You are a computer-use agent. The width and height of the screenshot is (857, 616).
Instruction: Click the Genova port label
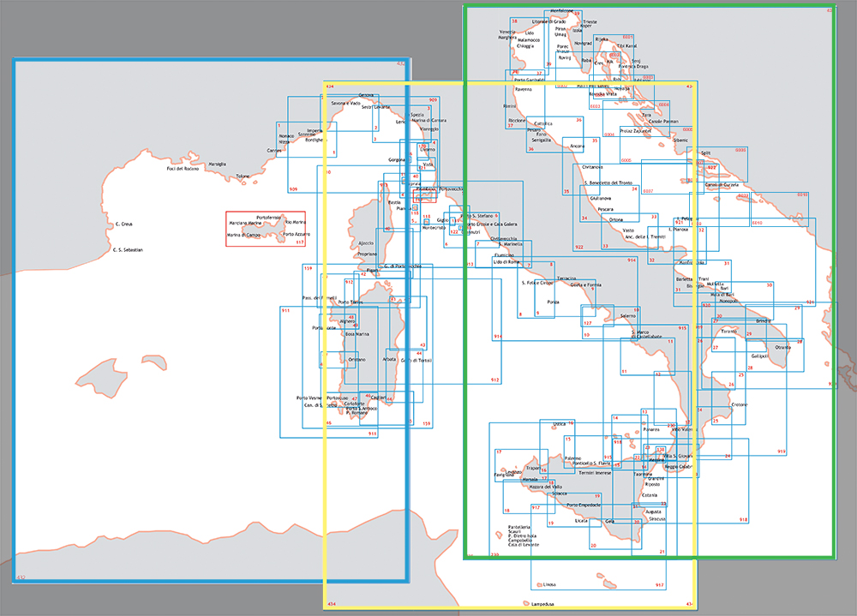click(367, 94)
